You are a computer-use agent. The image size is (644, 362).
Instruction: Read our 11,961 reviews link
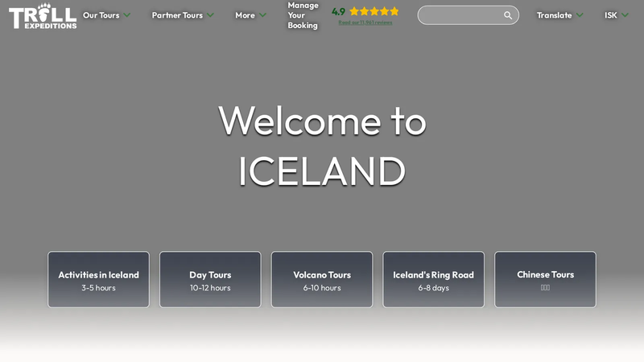point(365,23)
